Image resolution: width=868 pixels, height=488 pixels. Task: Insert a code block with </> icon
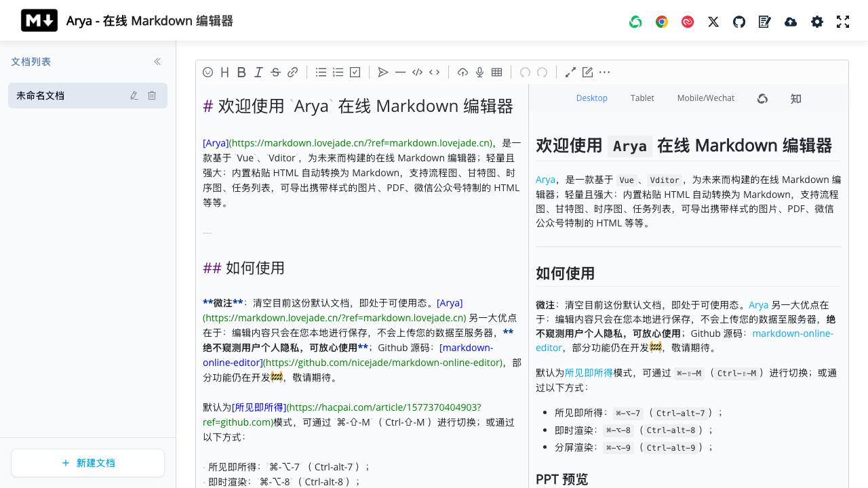click(417, 72)
